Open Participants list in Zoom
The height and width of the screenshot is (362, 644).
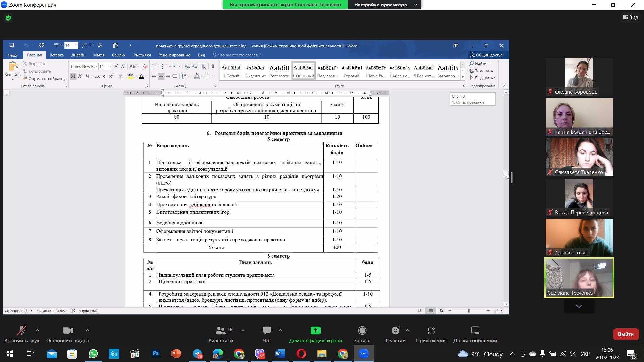tap(220, 334)
